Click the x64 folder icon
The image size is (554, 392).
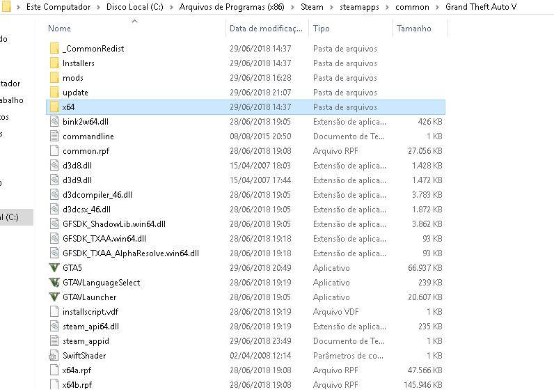(x=54, y=107)
